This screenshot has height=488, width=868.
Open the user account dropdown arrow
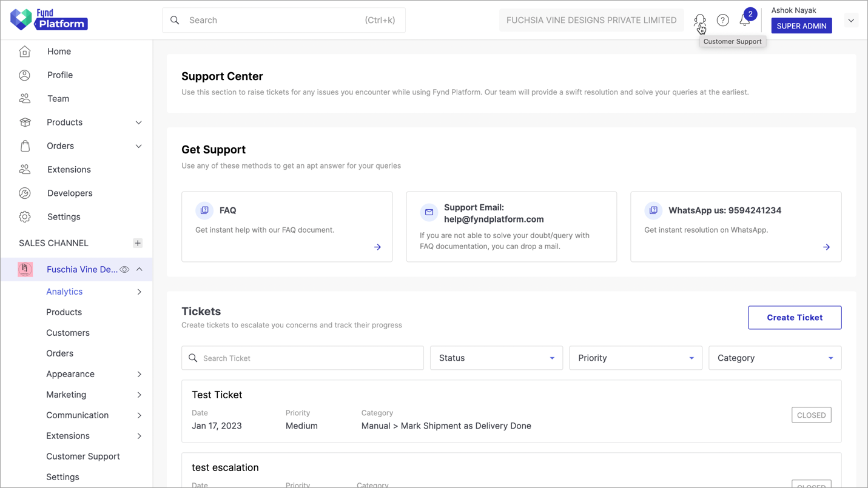(851, 20)
